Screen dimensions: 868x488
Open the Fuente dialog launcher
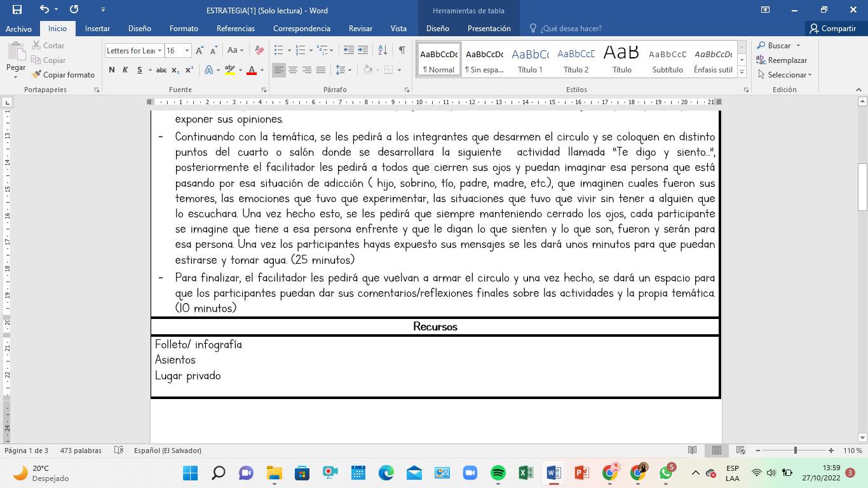tap(264, 90)
